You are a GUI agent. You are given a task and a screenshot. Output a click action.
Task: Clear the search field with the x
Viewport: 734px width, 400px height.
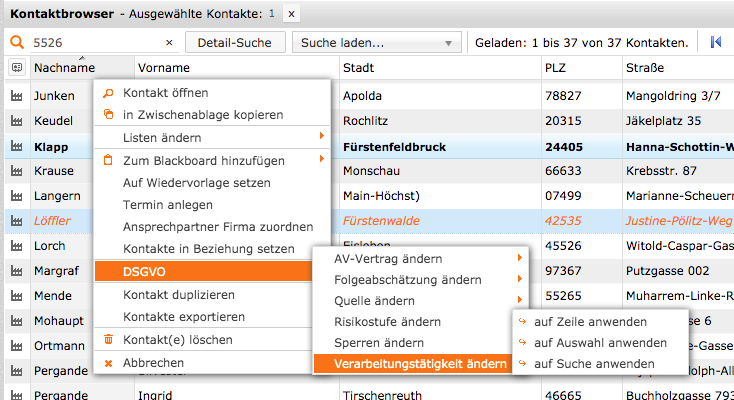point(169,43)
